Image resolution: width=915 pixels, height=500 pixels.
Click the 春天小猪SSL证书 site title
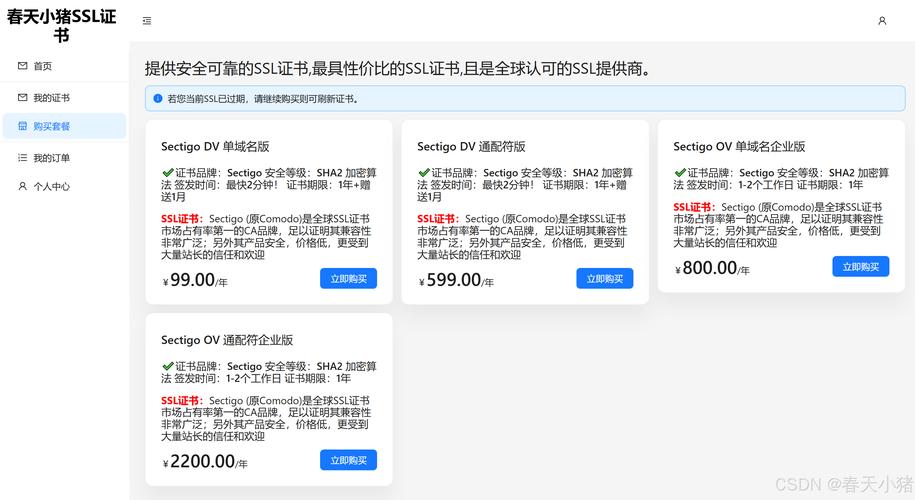pos(61,25)
